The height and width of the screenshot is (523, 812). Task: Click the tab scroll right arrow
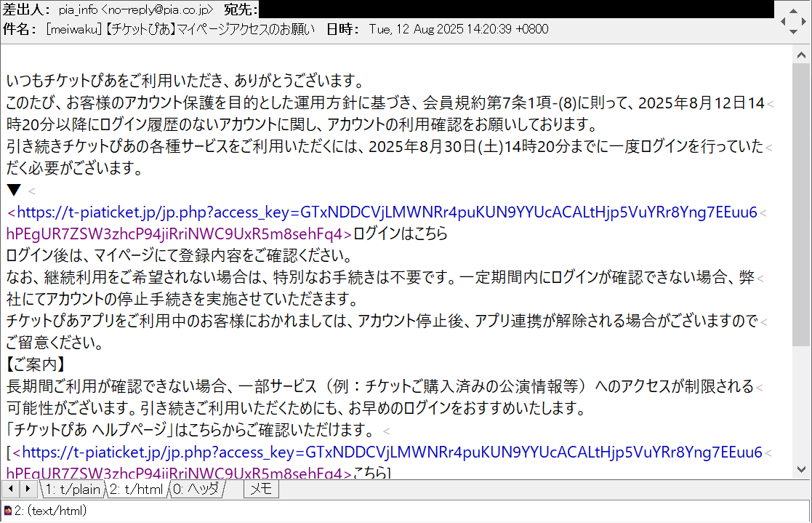[28, 489]
